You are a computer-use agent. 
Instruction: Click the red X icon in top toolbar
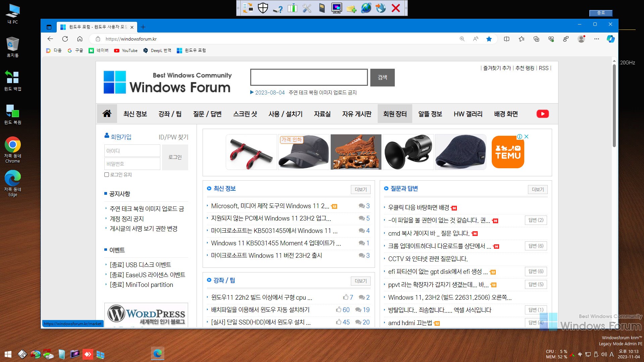(396, 8)
